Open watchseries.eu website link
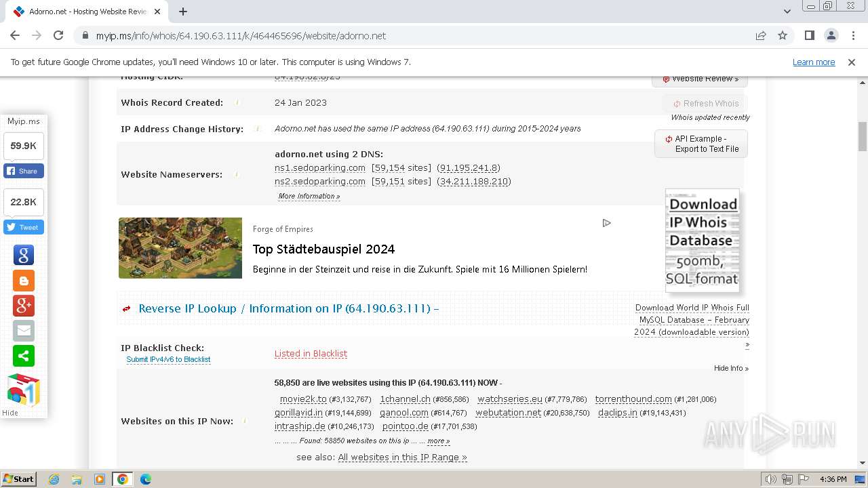The height and width of the screenshot is (488, 868). point(510,399)
